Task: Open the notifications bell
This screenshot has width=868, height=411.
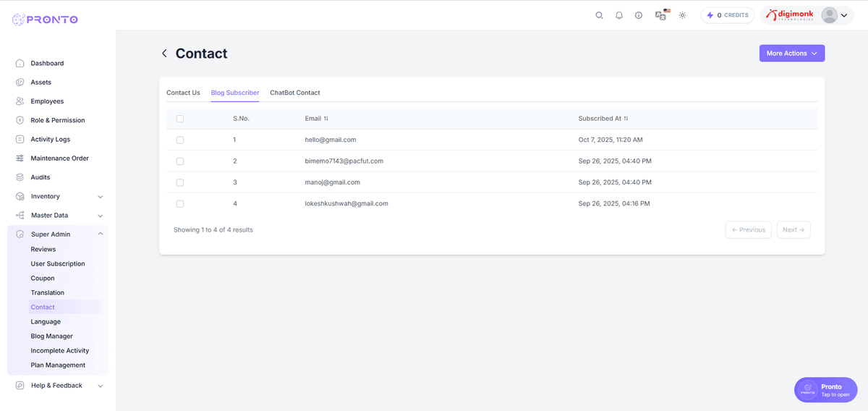Action: click(619, 15)
